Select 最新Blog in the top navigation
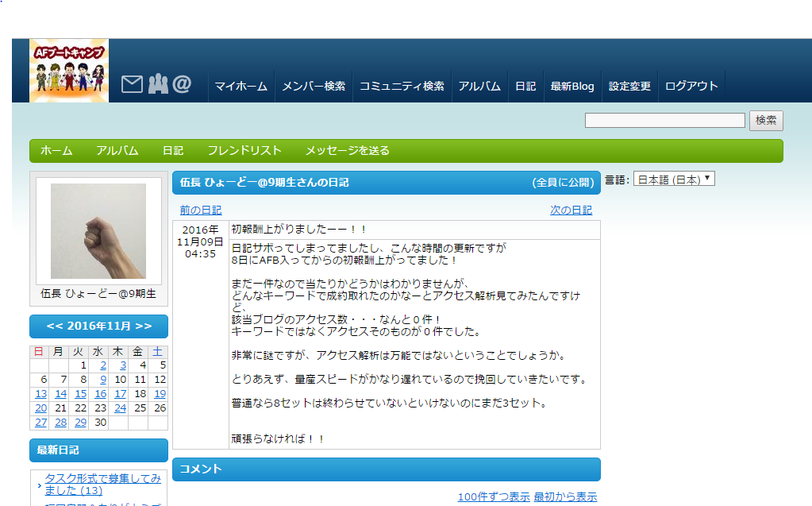The width and height of the screenshot is (812, 506). click(x=571, y=87)
